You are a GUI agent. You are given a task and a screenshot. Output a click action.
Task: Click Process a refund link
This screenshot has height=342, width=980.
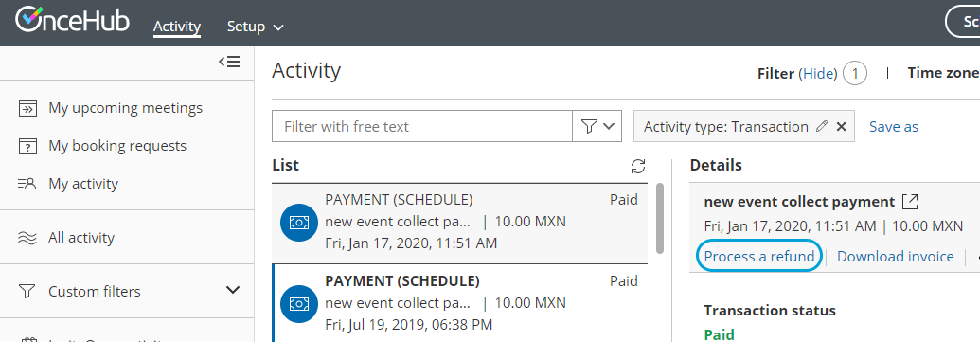click(759, 257)
